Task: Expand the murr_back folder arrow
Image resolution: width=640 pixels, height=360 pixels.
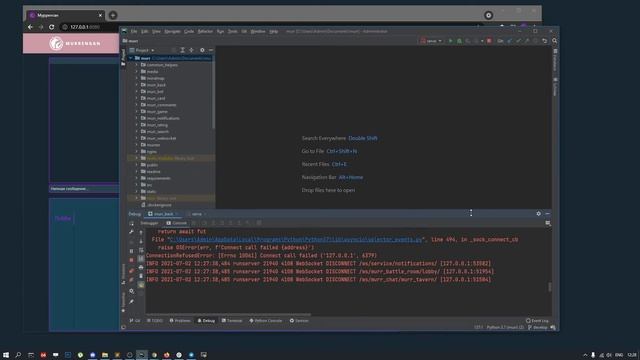Action: (137, 85)
